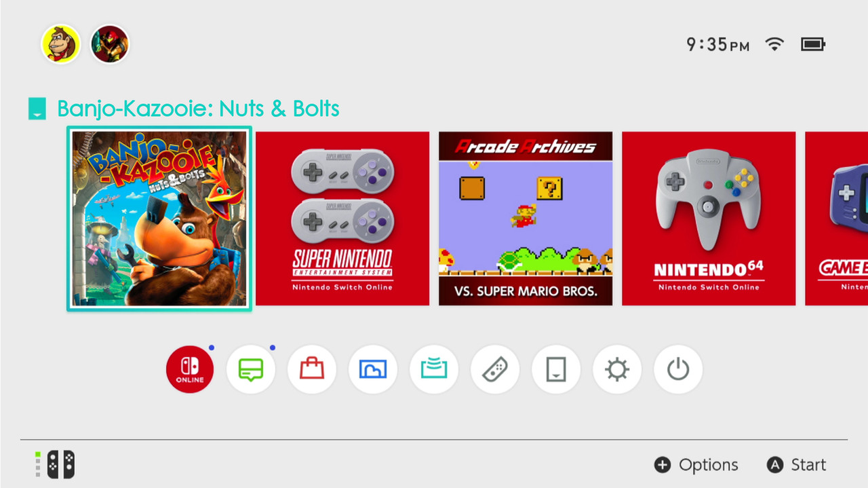868x488 pixels.
Task: Open the News speech-bubble icon
Action: coord(251,370)
